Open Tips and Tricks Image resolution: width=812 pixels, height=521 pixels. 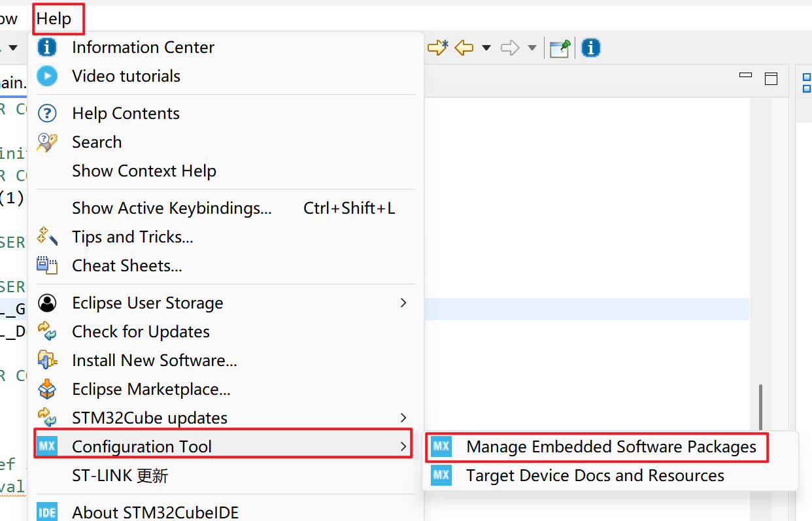pos(133,237)
